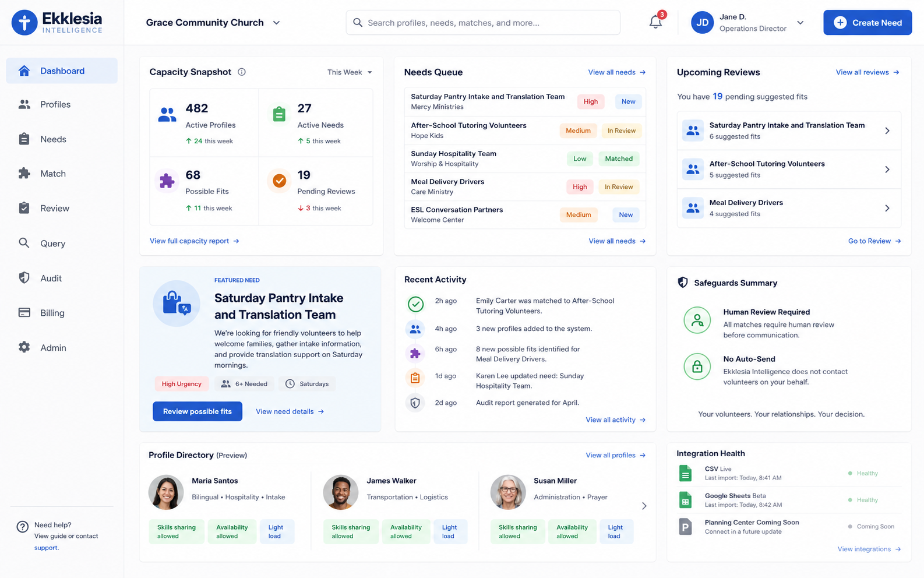Image resolution: width=924 pixels, height=578 pixels.
Task: Click Review possible fits button
Action: point(198,411)
